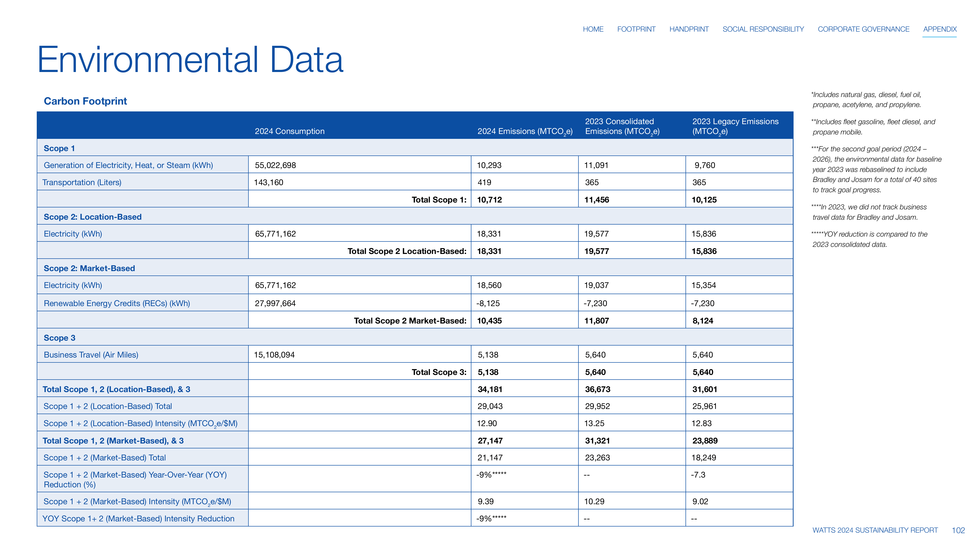Select the 2023 Legacy Emissions column header
980x551 pixels.
(x=735, y=126)
